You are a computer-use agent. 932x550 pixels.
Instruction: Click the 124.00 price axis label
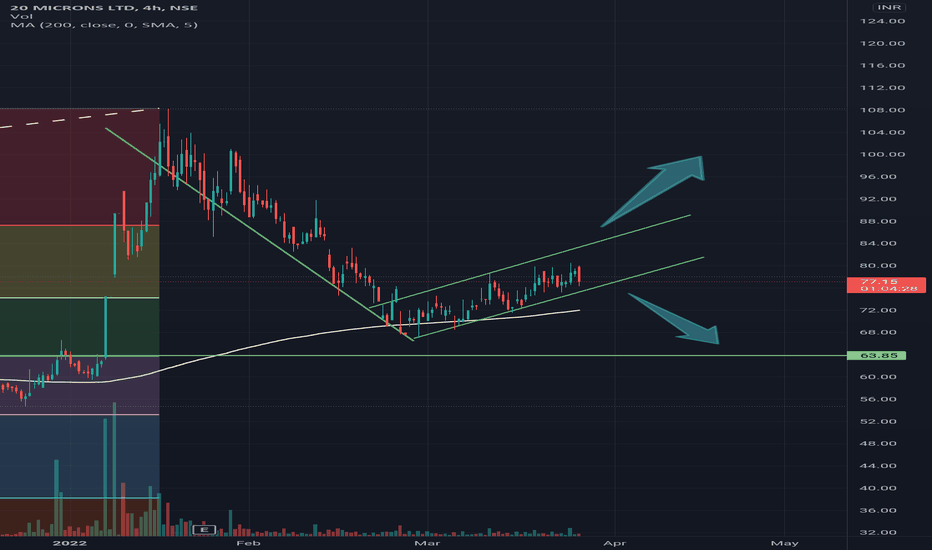pyautogui.click(x=882, y=21)
